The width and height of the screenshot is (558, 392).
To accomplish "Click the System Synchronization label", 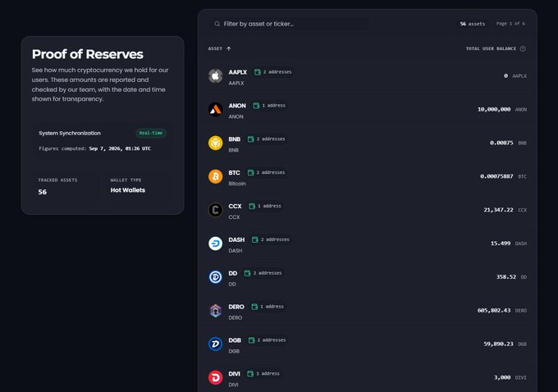I will click(x=70, y=133).
